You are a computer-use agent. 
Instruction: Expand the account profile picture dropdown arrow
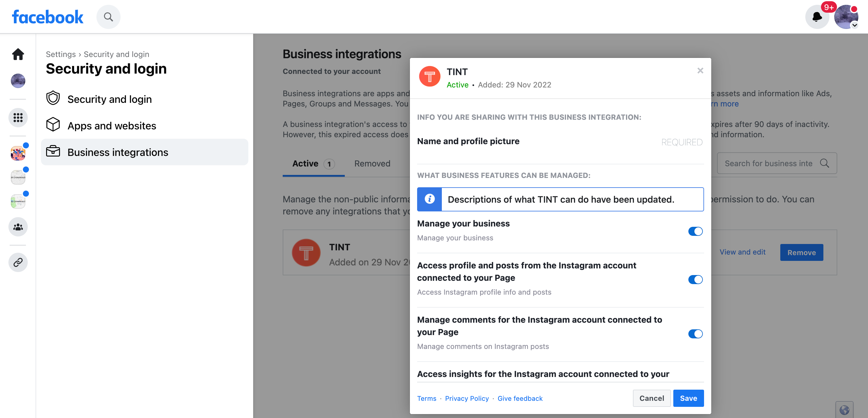(854, 25)
